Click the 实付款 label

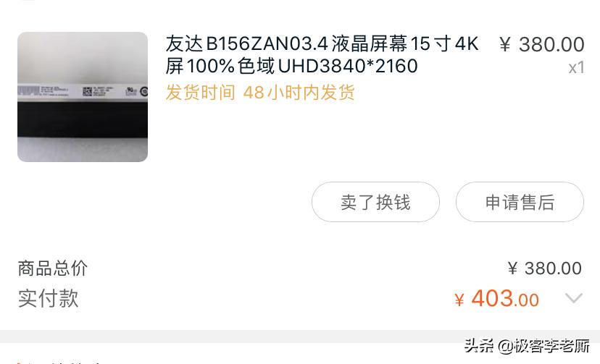49,298
